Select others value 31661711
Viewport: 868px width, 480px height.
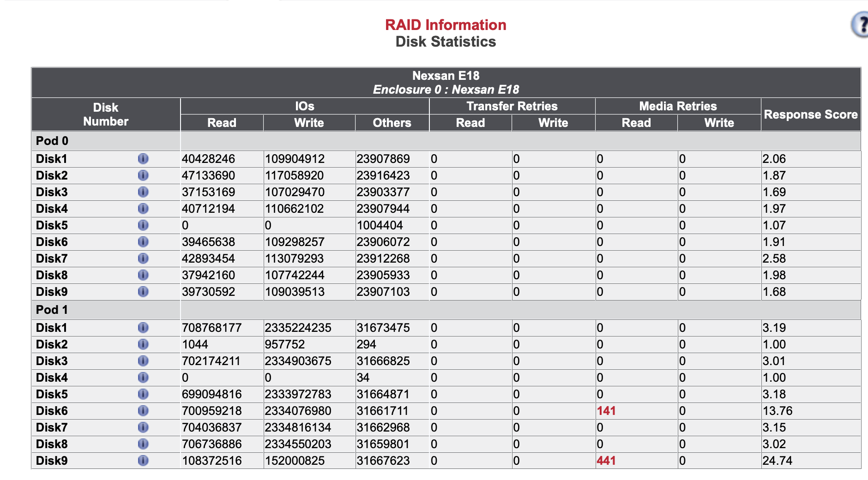click(x=383, y=411)
